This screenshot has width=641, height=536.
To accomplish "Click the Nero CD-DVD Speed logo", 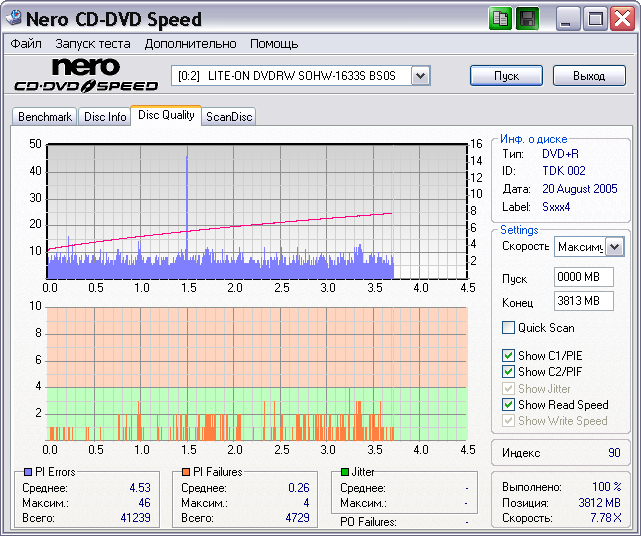I will pyautogui.click(x=85, y=76).
